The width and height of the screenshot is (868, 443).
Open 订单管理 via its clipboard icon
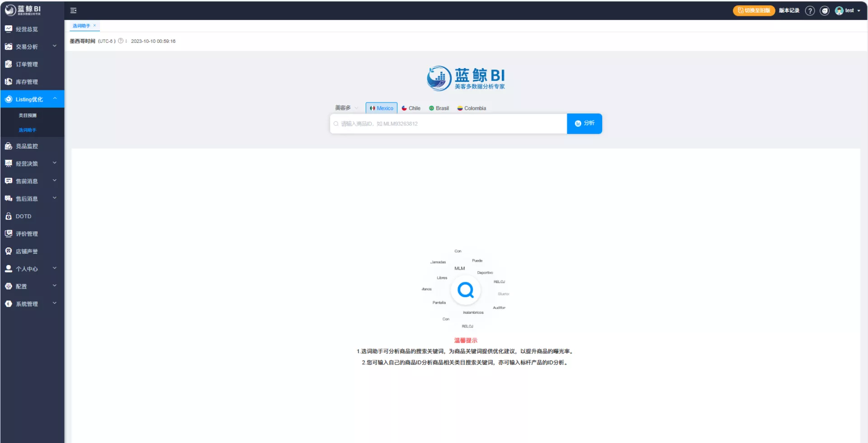pyautogui.click(x=8, y=64)
